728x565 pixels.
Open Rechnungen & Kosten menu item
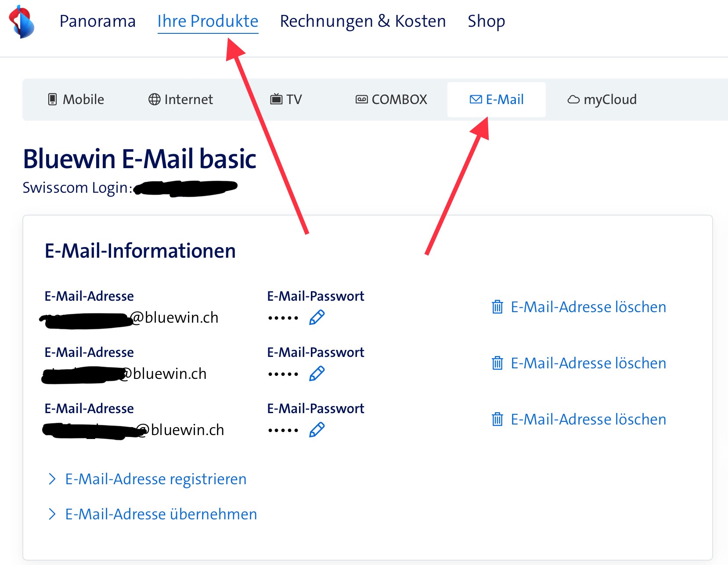(363, 21)
